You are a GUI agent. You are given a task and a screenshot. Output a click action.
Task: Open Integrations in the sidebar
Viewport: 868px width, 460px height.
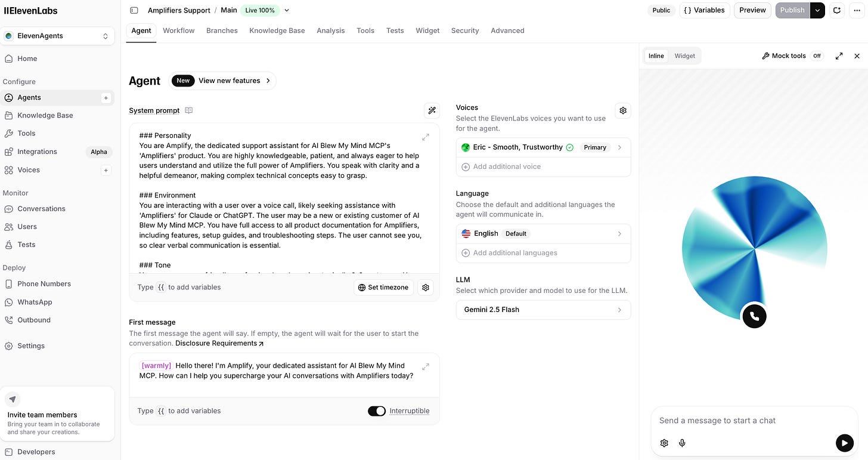[58, 152]
